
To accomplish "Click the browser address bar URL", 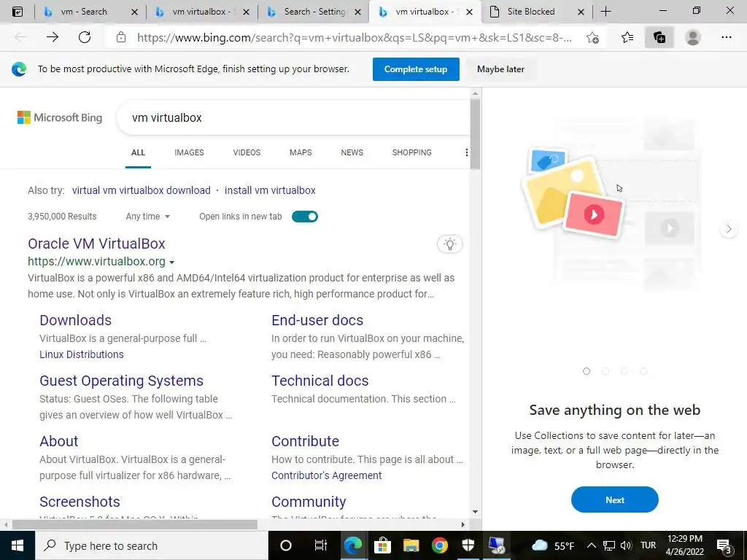I will (355, 38).
